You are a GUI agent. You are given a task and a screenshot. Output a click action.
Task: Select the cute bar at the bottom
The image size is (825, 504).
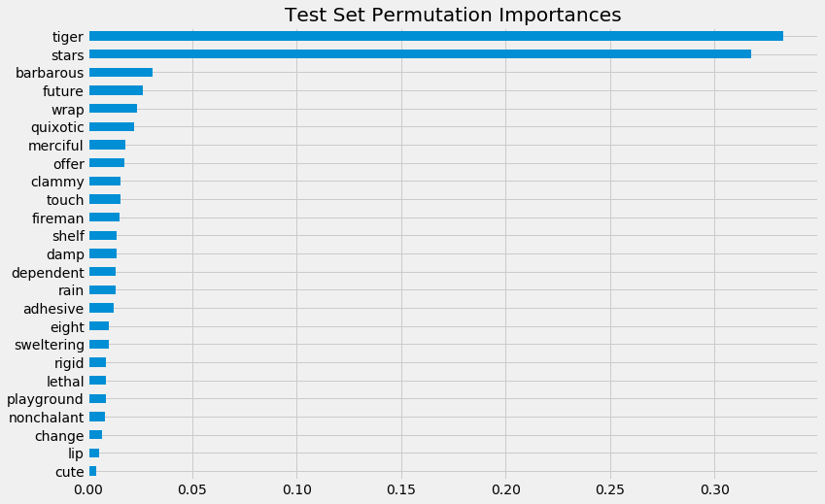pyautogui.click(x=92, y=471)
